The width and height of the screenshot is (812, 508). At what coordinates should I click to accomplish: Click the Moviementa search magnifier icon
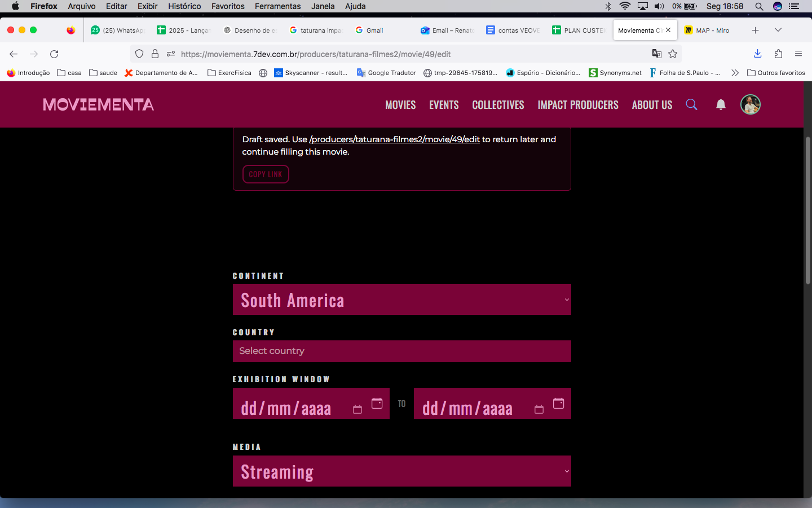click(691, 104)
